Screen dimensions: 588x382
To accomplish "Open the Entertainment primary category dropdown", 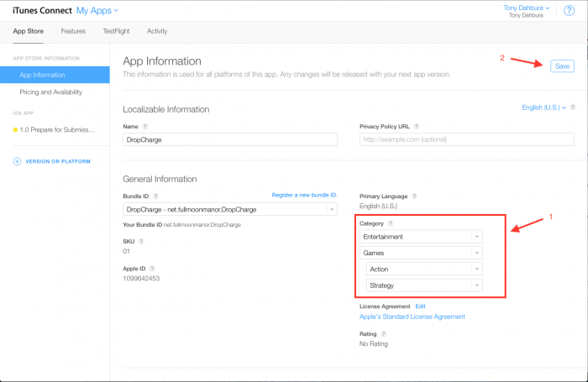I will [x=421, y=237].
